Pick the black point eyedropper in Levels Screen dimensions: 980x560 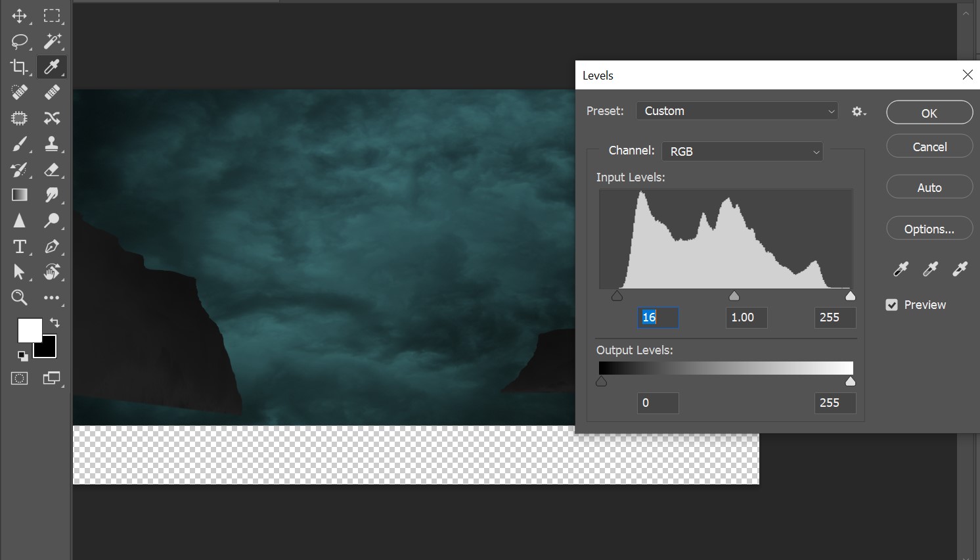tap(901, 269)
